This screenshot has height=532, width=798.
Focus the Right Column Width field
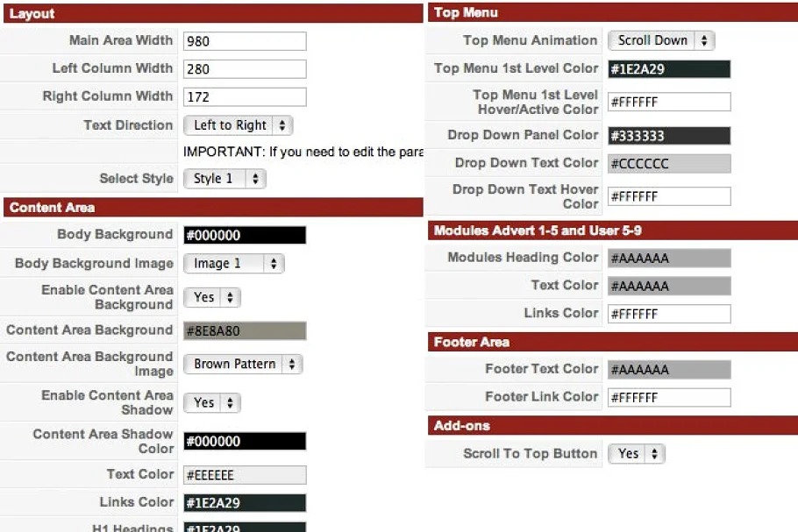pos(244,97)
